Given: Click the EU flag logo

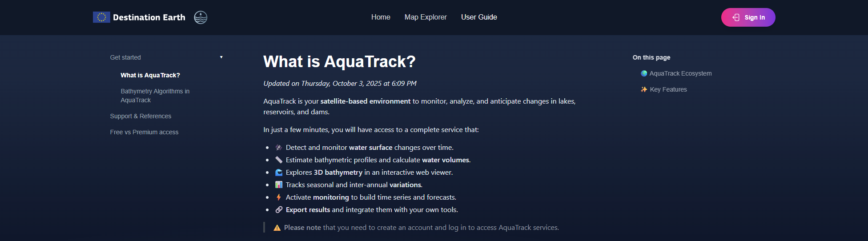Looking at the screenshot, I should click(x=101, y=17).
